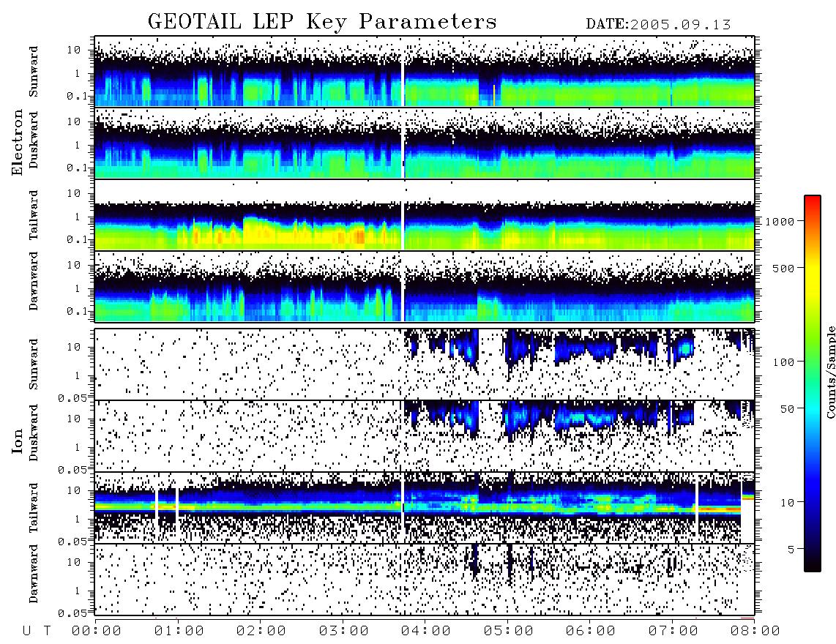Click inside the Ion Tailward spectrogram panel
The height and width of the screenshot is (644, 836).
pos(425,508)
